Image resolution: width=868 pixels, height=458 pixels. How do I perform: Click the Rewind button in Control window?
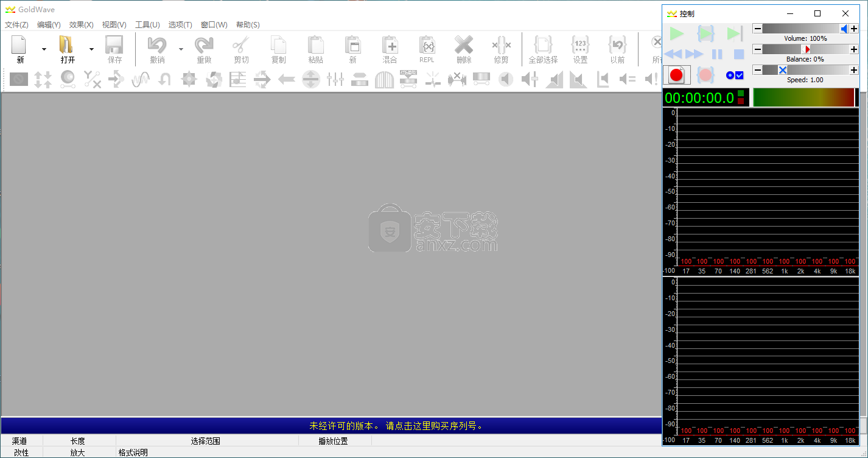pyautogui.click(x=673, y=54)
